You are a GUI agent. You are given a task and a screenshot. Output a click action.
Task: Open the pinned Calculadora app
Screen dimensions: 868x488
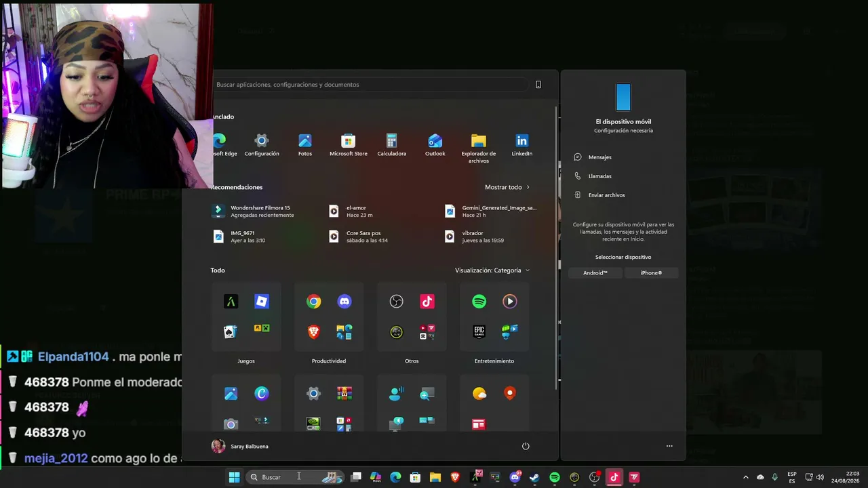click(x=391, y=145)
